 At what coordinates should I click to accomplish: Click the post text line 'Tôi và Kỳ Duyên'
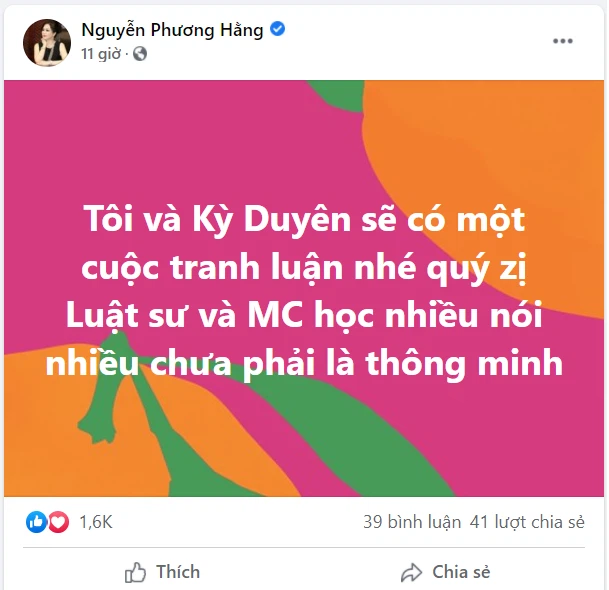(304, 220)
